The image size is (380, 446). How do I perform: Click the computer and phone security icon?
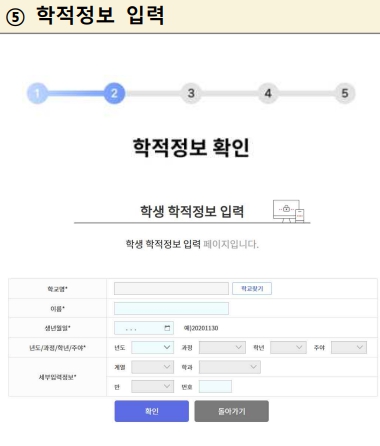(288, 211)
